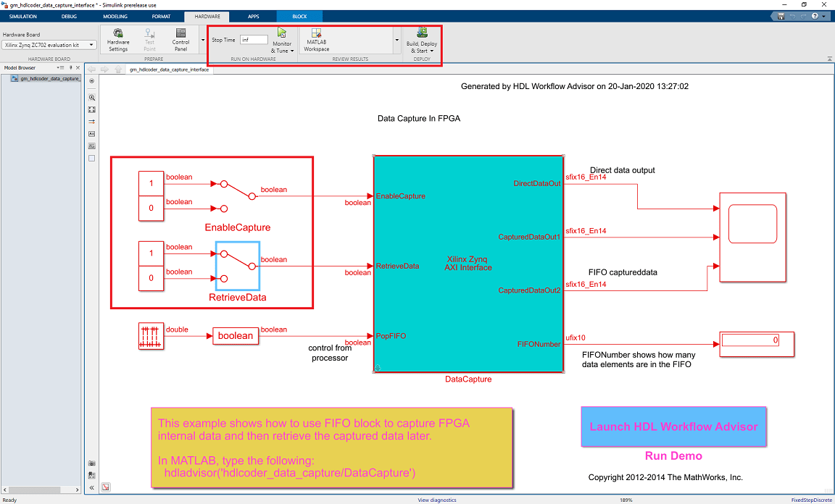Open Hardware Settings
This screenshot has height=504, width=835.
[x=118, y=40]
